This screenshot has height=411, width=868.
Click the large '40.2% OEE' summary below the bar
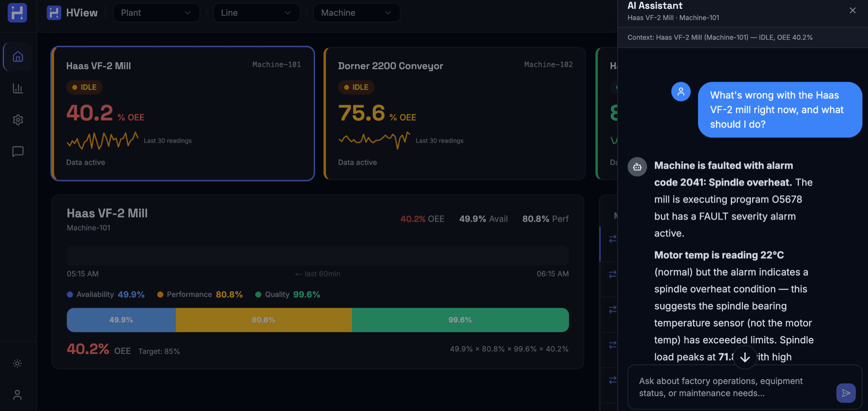coord(99,349)
